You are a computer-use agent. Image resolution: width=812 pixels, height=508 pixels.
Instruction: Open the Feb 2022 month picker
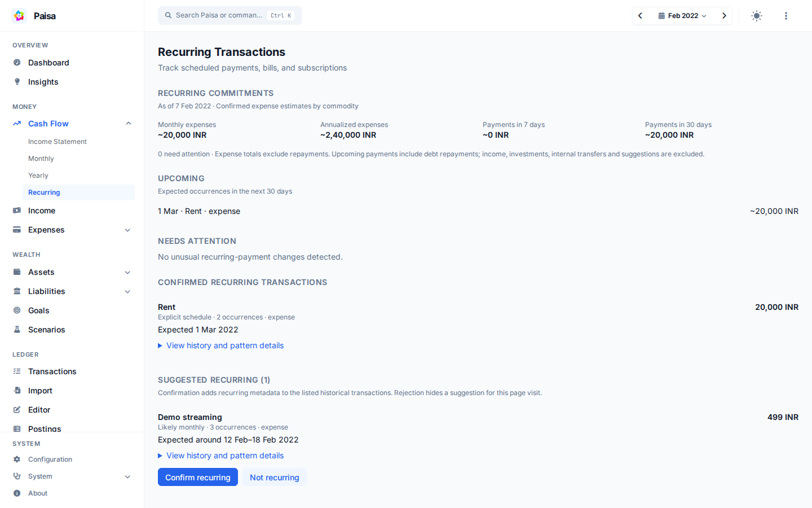coord(682,16)
